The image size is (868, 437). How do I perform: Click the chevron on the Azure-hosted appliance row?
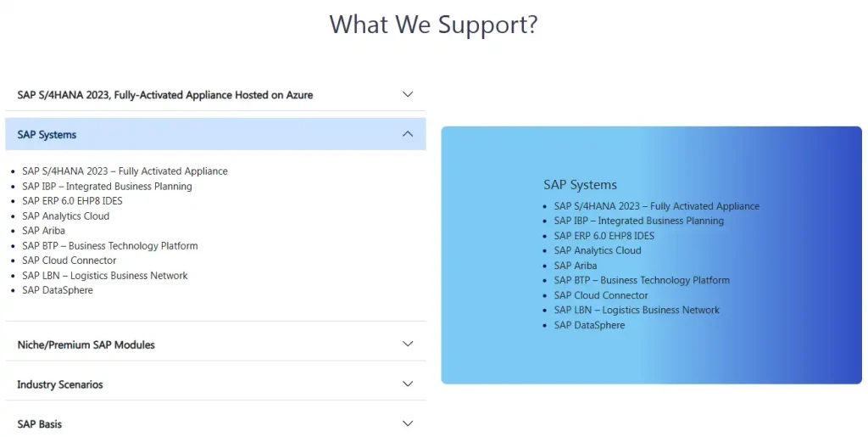click(408, 94)
